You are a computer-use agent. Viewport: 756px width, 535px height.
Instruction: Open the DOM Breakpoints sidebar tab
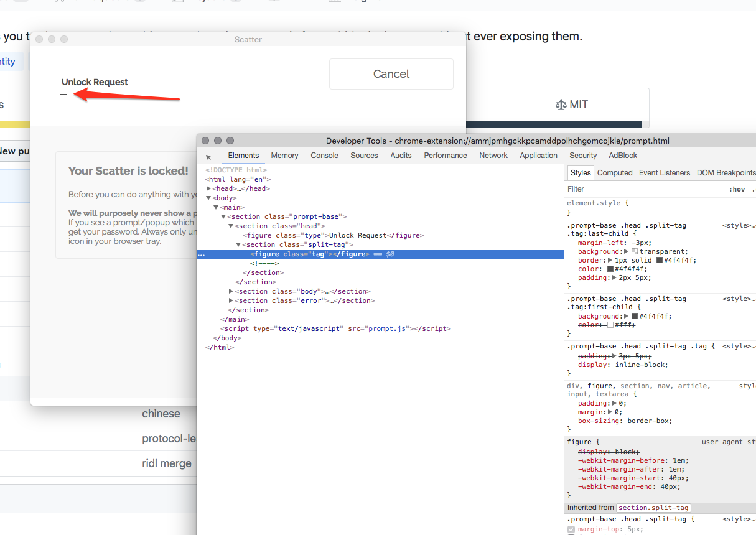pyautogui.click(x=726, y=173)
